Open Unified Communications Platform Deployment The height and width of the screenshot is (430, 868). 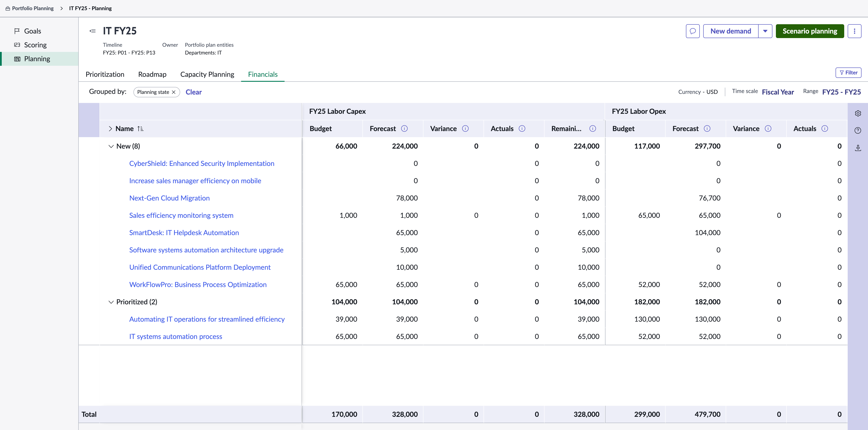[x=199, y=267]
